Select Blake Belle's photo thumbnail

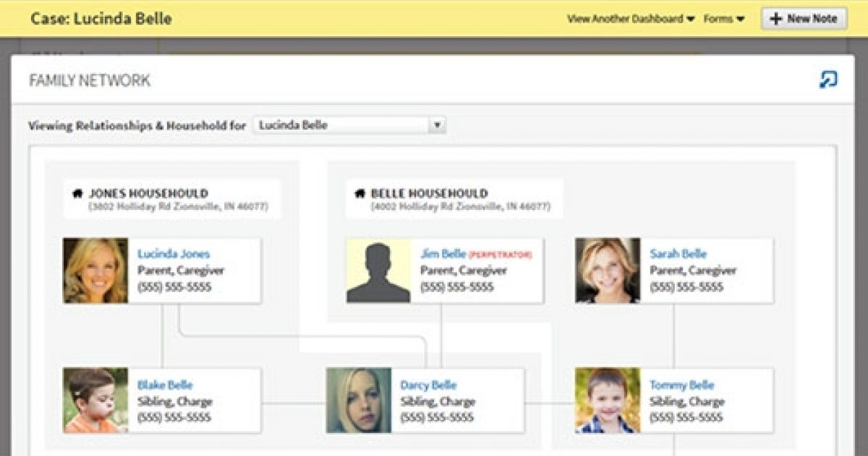(x=95, y=400)
